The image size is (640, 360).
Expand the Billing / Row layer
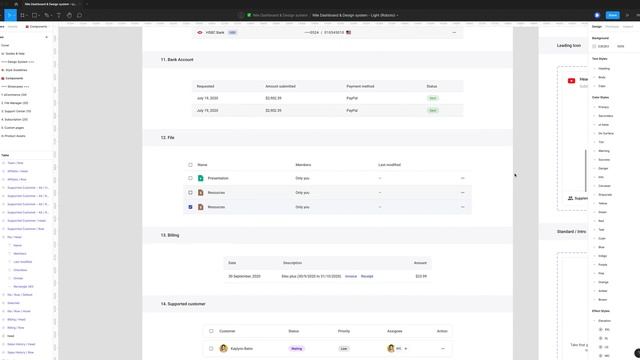(x=4, y=328)
